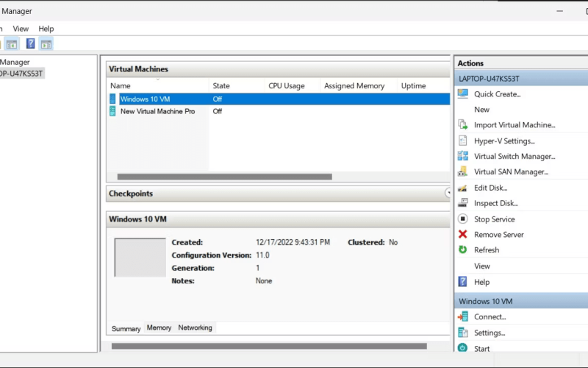Image resolution: width=588 pixels, height=368 pixels.
Task: Click the Start power icon
Action: (x=463, y=348)
